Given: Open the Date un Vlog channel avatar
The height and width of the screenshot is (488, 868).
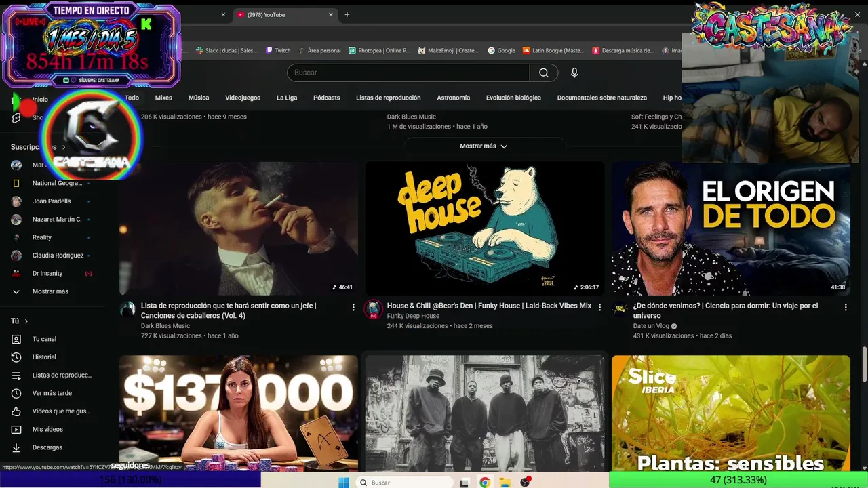Looking at the screenshot, I should click(620, 310).
